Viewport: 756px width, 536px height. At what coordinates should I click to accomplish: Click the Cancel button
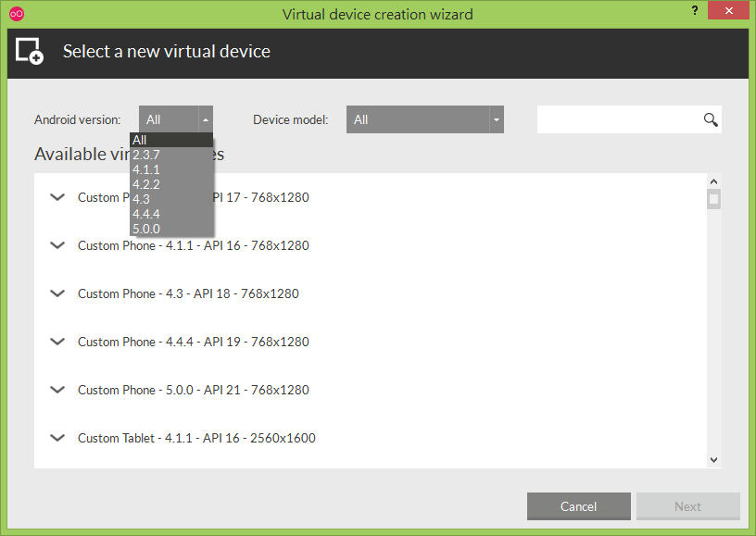[x=578, y=506]
